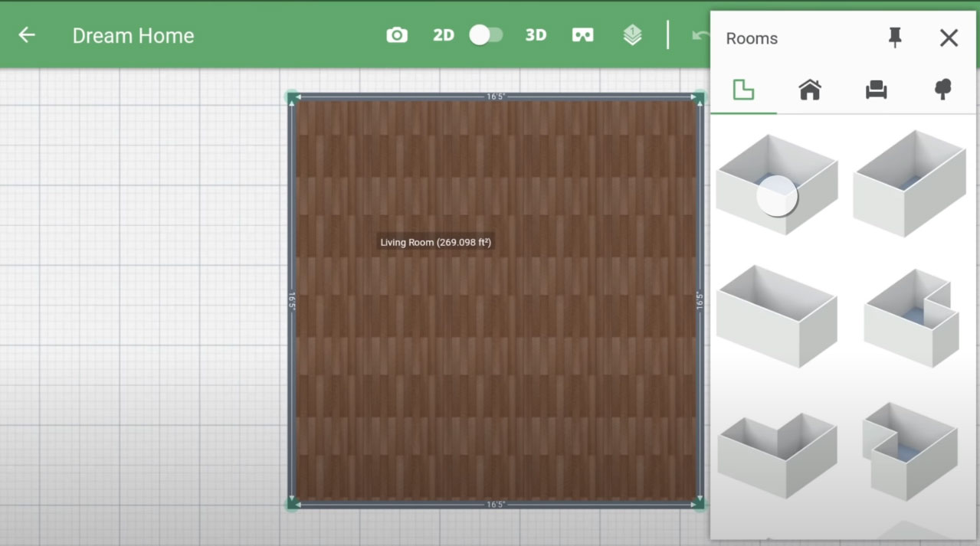Open the Outdoor category with the tree icon
980x546 pixels.
(942, 90)
